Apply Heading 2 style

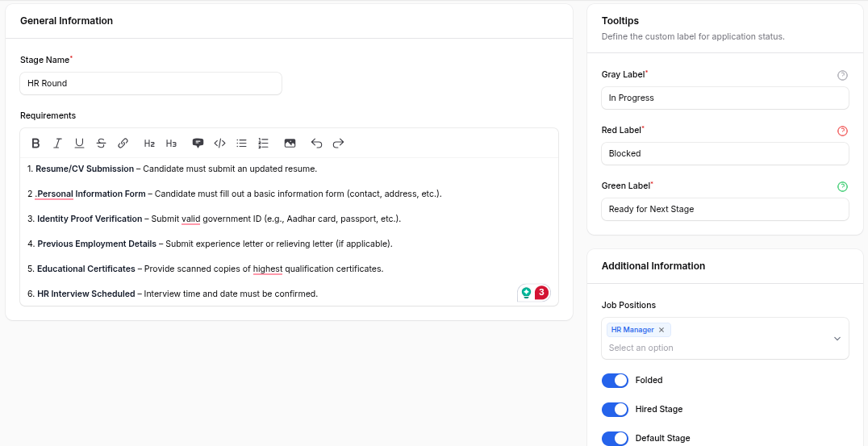tap(149, 144)
